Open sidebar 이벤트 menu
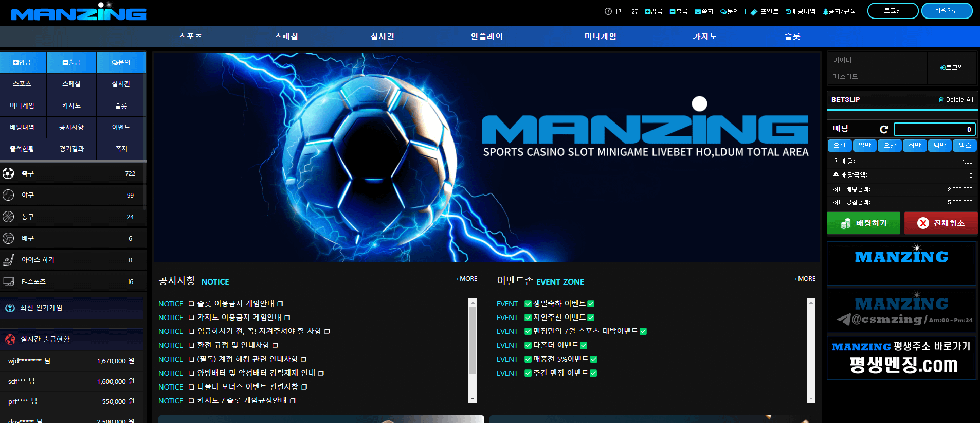 click(x=121, y=127)
